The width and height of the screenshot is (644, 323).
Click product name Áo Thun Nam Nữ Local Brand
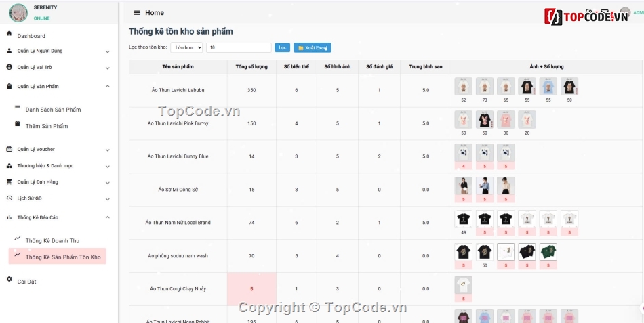[x=178, y=223]
